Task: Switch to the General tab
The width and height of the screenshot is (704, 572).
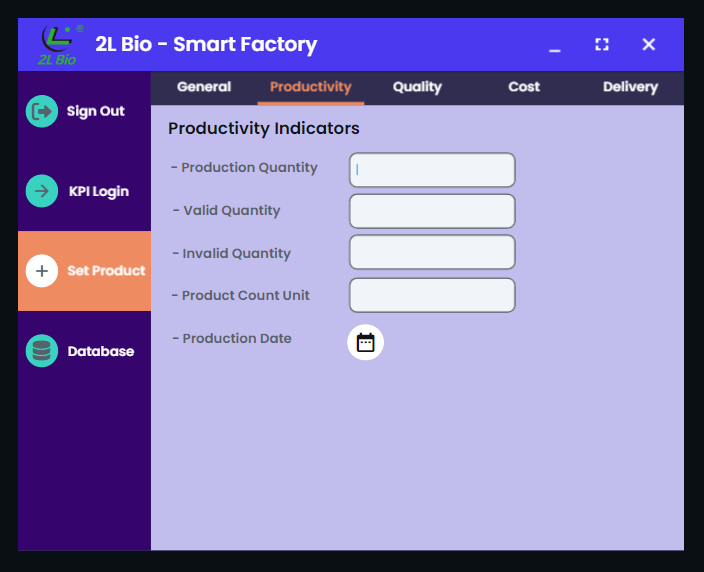Action: 204,87
